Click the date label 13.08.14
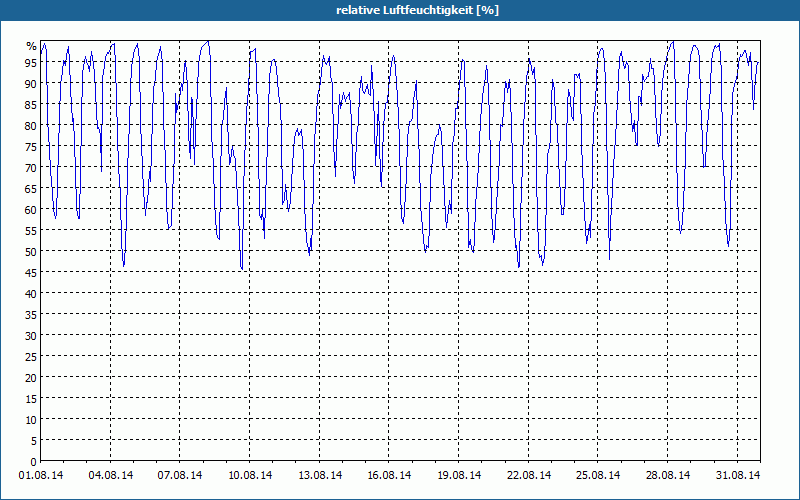The image size is (800, 500). coord(320,475)
